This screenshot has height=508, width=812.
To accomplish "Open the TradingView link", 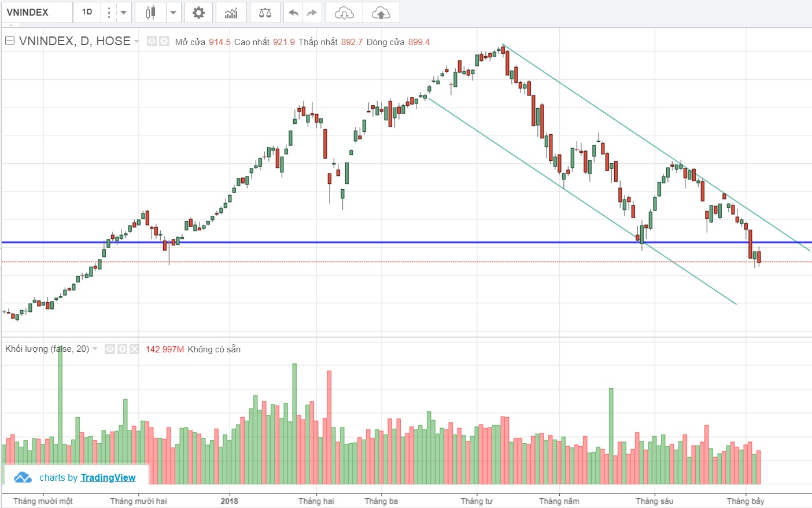I will point(108,477).
